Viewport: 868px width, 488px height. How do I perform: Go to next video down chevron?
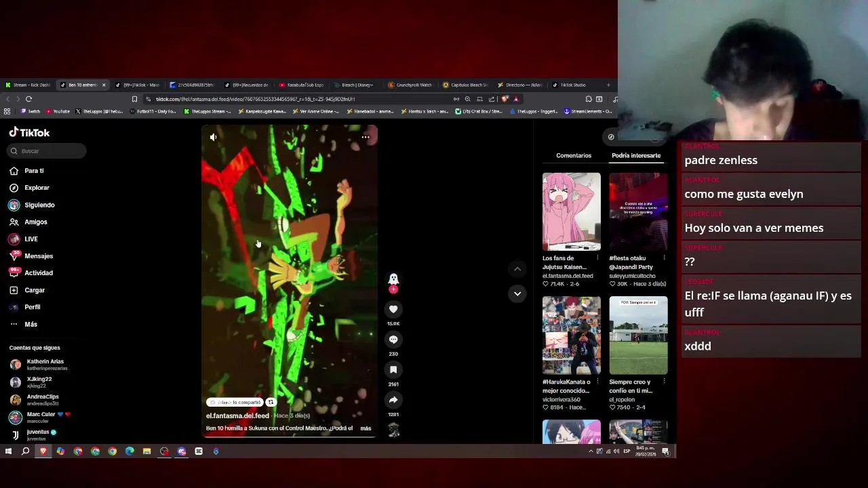click(x=517, y=293)
